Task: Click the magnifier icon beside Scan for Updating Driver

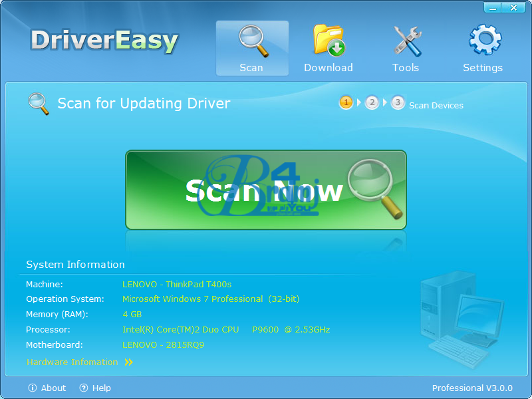Action: tap(39, 104)
